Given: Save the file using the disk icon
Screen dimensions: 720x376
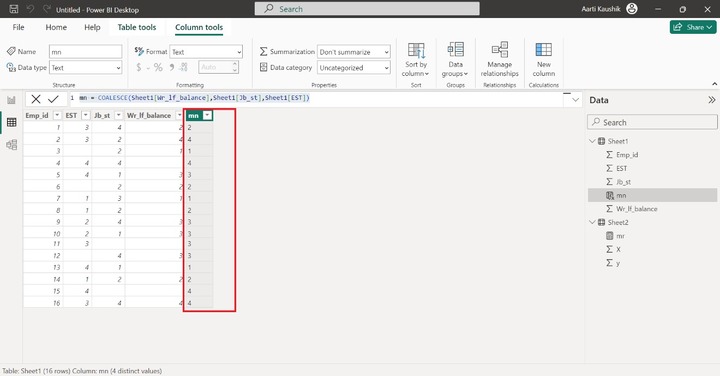Looking at the screenshot, I should (14, 9).
